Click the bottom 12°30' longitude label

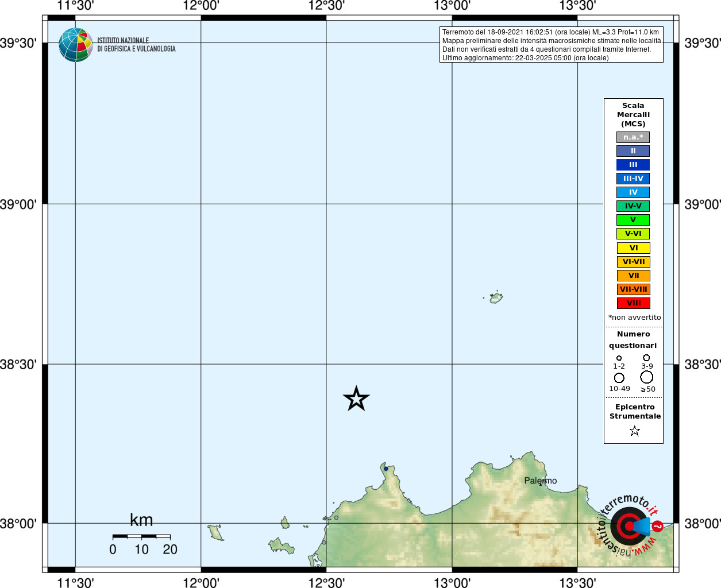(326, 583)
